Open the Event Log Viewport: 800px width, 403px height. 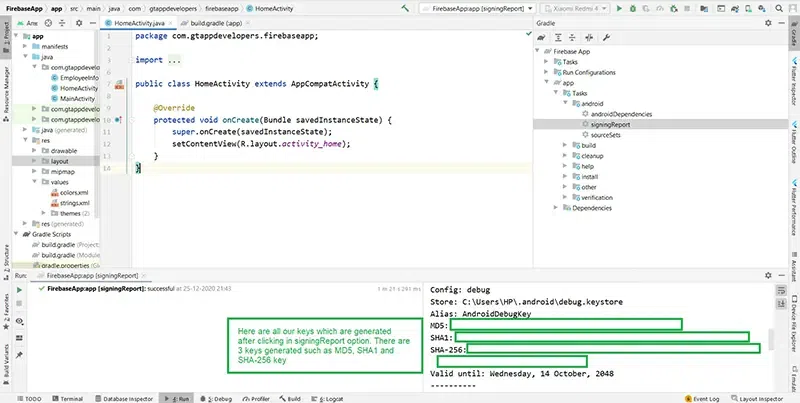tap(702, 398)
